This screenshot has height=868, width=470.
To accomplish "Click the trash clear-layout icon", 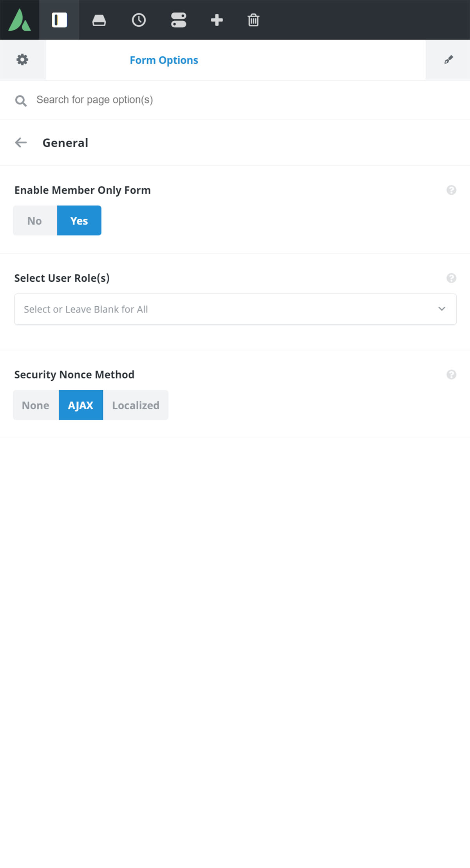I will point(253,20).
